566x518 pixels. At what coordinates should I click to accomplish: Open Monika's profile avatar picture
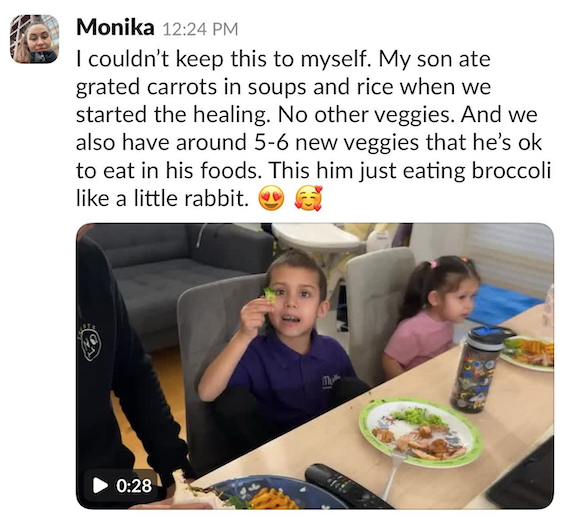point(34,39)
